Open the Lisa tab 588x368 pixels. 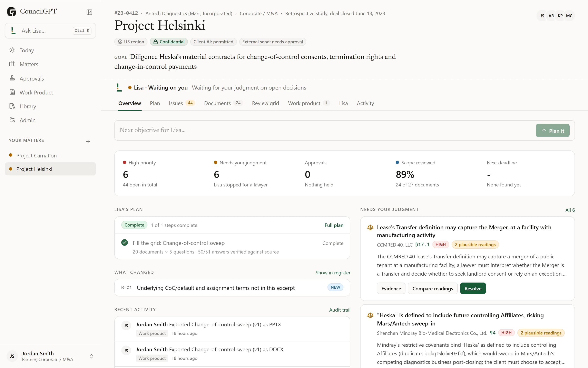[343, 103]
